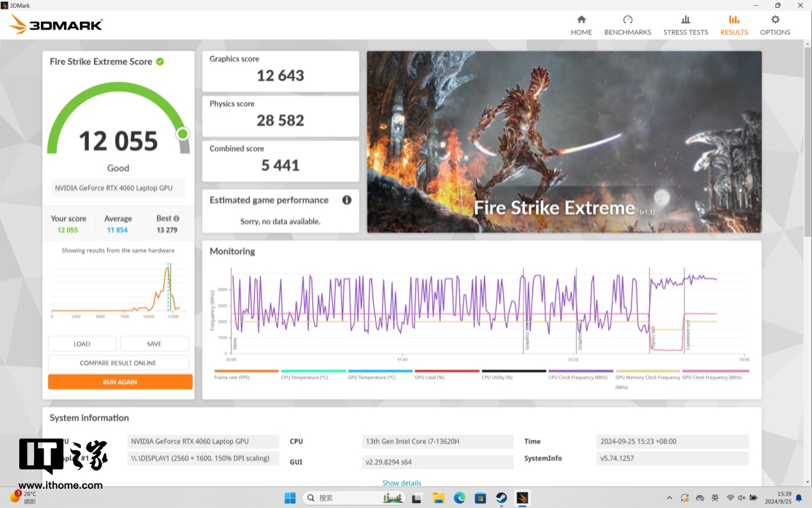Open Steam from the Windows taskbar
Image resolution: width=812 pixels, height=508 pixels.
click(501, 498)
